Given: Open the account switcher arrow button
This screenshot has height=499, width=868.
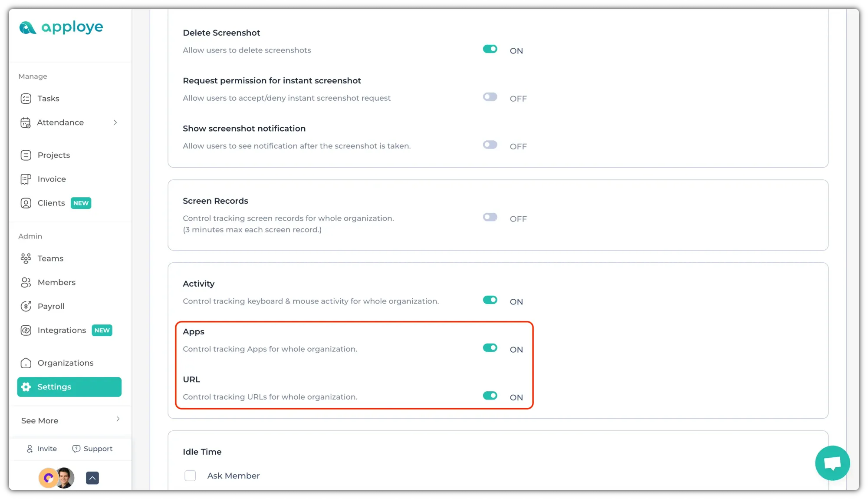Looking at the screenshot, I should [x=92, y=478].
